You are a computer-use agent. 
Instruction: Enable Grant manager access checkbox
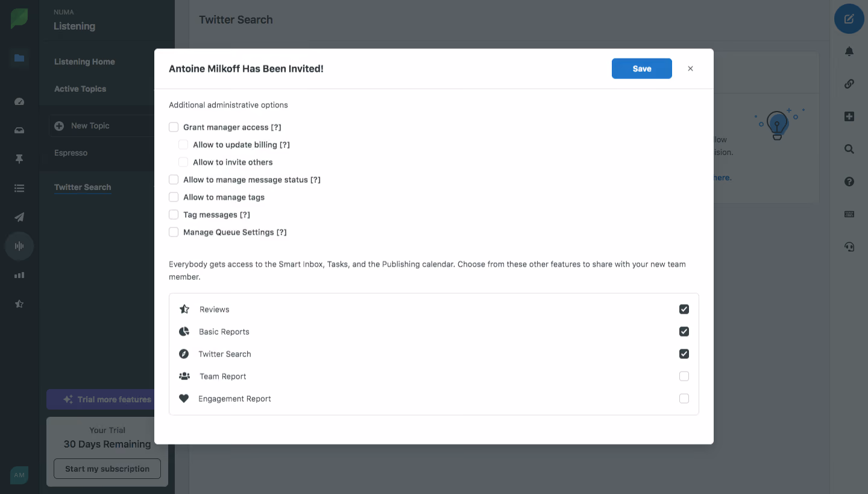click(x=174, y=127)
